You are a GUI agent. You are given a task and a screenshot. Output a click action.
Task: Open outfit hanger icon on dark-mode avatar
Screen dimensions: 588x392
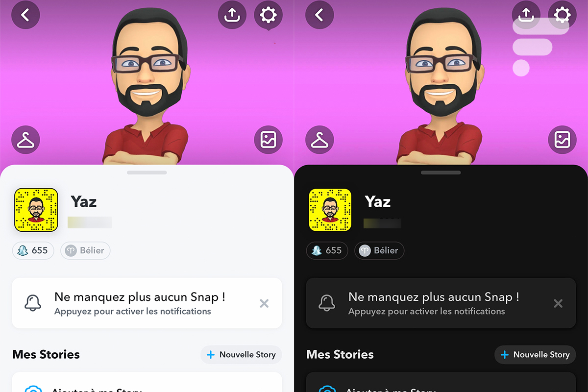click(319, 140)
